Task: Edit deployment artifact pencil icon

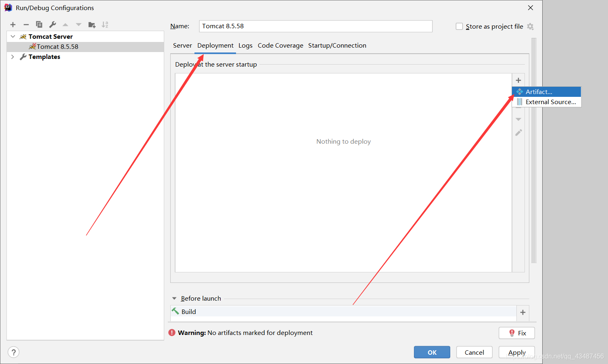Action: coord(518,132)
